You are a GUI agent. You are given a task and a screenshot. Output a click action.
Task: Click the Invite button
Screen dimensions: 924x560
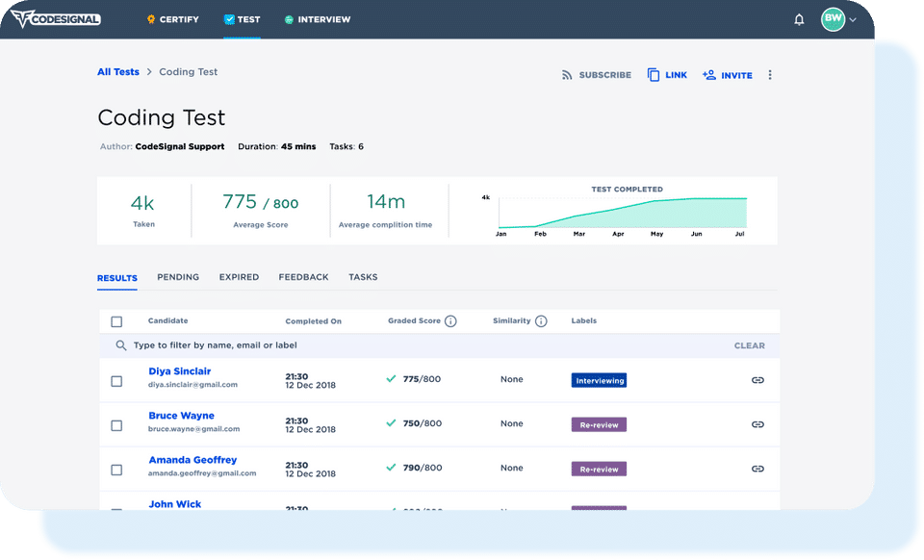click(728, 75)
